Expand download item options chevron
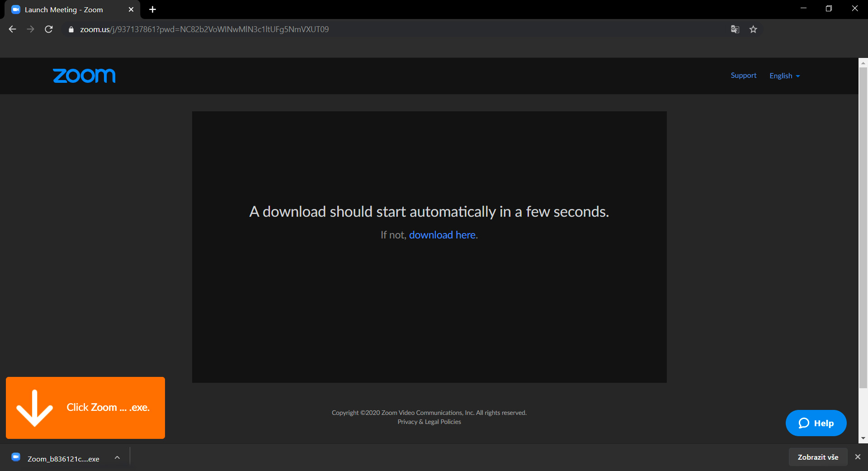Viewport: 868px width, 471px height. (x=117, y=457)
